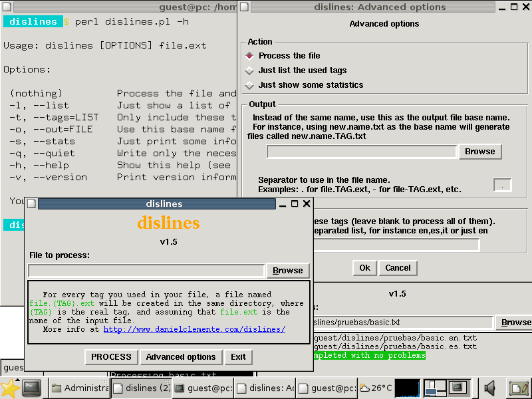The image size is (532, 399).
Task: Click the '-v, --version' option line in terminal
Action: 123,177
